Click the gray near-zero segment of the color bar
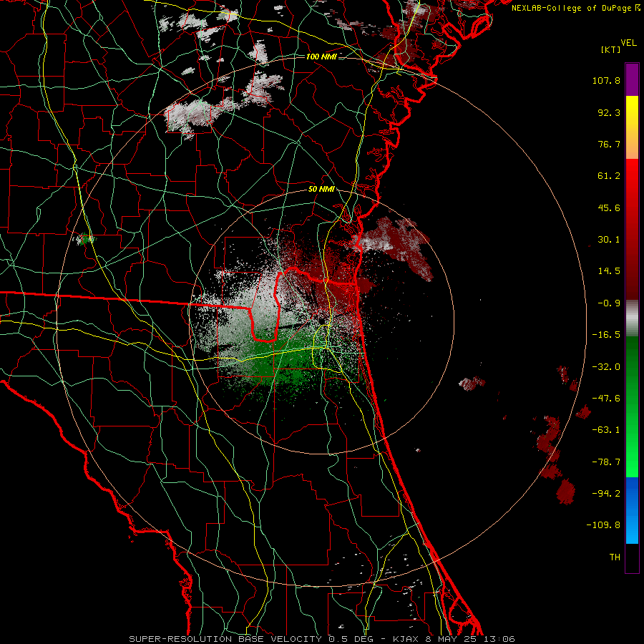 [x=632, y=318]
